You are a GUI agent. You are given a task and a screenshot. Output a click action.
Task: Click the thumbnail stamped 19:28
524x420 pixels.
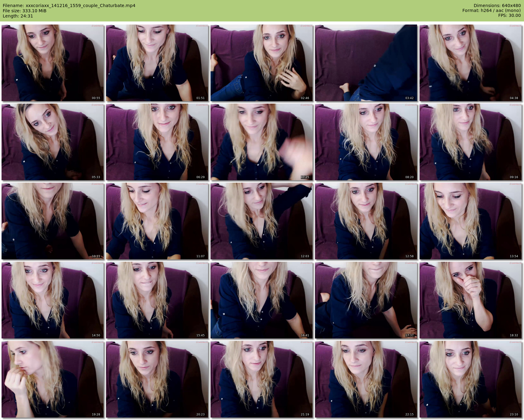coord(53,379)
